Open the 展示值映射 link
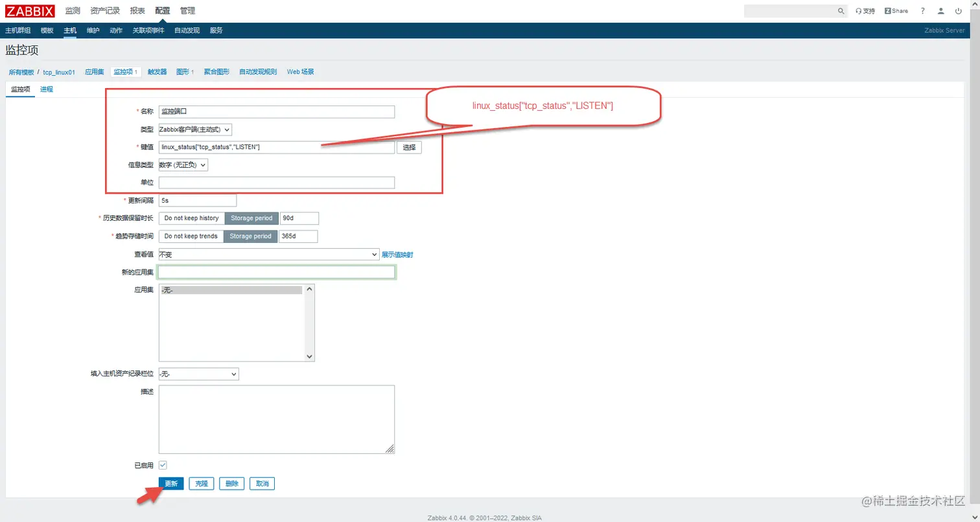980x522 pixels. pos(397,255)
